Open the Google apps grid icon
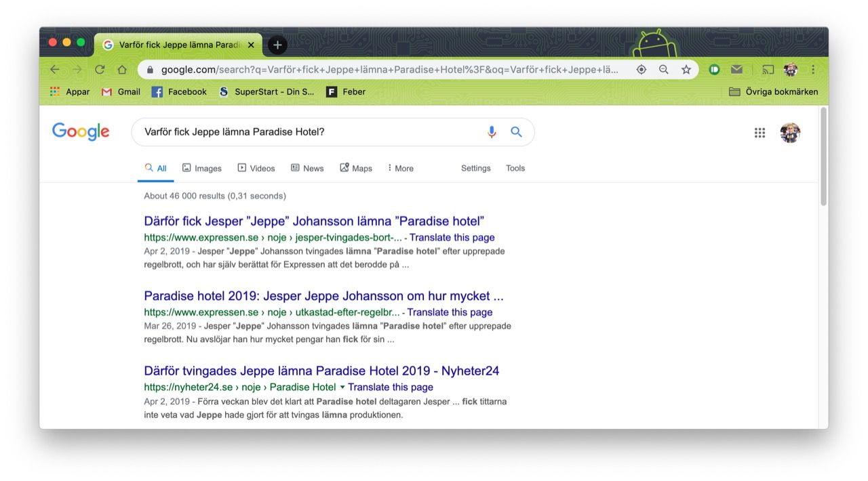 click(x=759, y=133)
